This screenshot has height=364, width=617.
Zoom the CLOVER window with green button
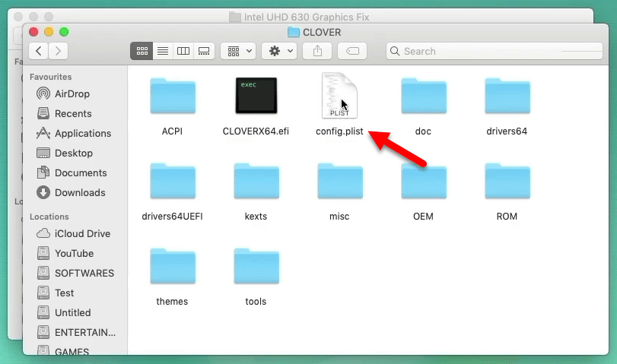click(64, 32)
